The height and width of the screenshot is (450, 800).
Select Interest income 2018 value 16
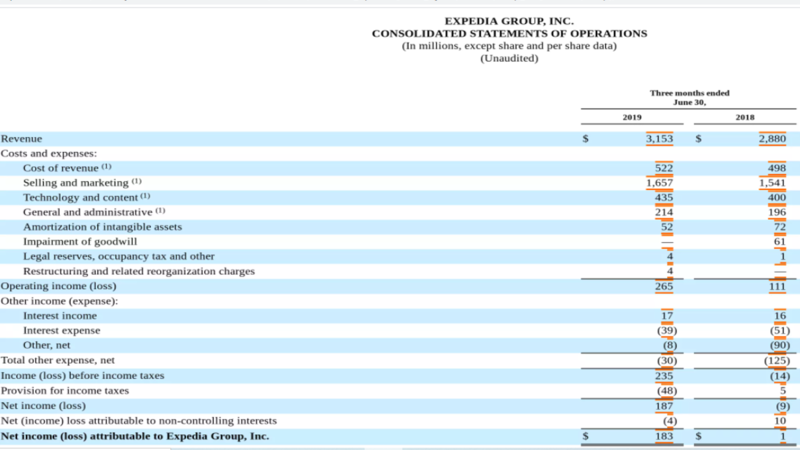[780, 316]
